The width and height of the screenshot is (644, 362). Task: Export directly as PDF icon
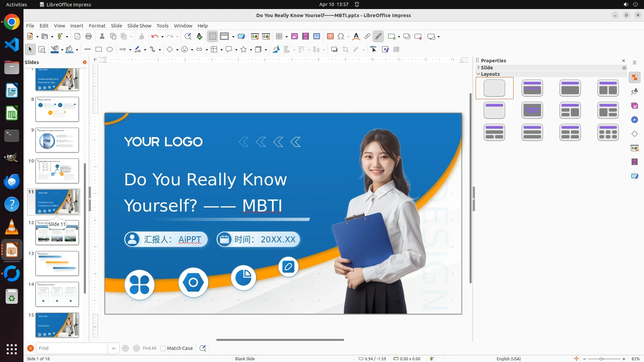click(x=77, y=37)
